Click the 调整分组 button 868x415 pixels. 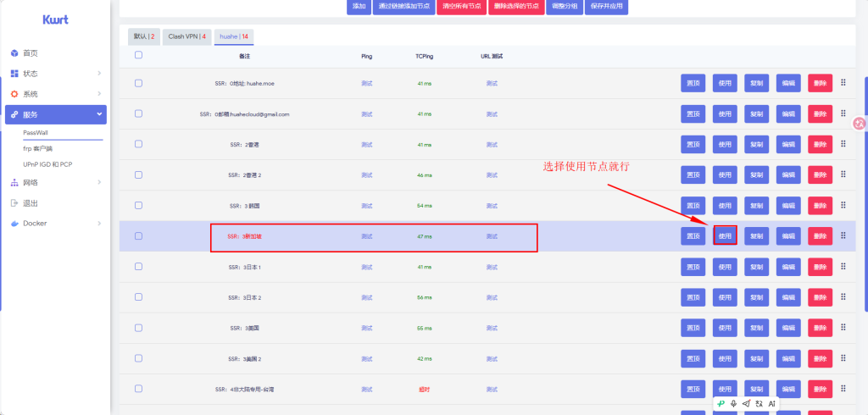click(x=564, y=7)
